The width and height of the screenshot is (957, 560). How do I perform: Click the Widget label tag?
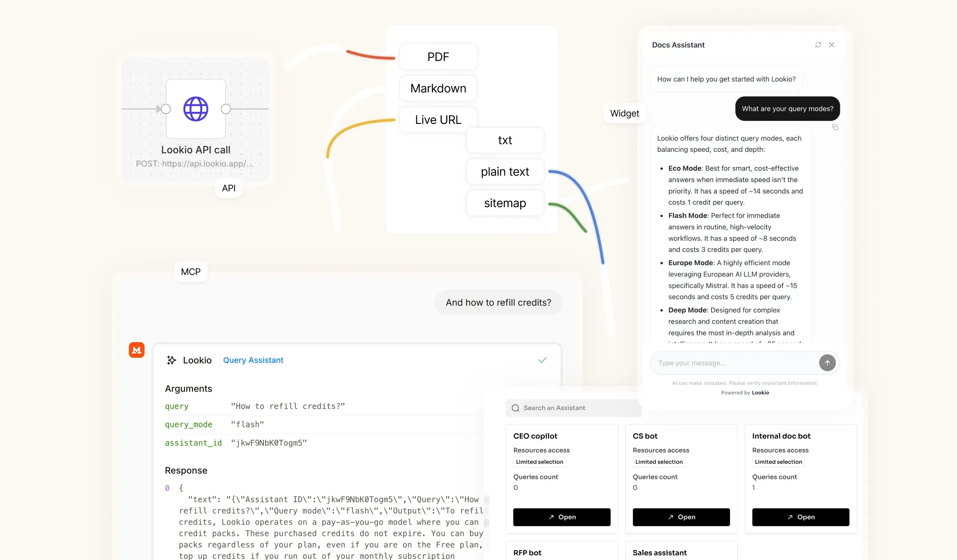click(x=624, y=114)
